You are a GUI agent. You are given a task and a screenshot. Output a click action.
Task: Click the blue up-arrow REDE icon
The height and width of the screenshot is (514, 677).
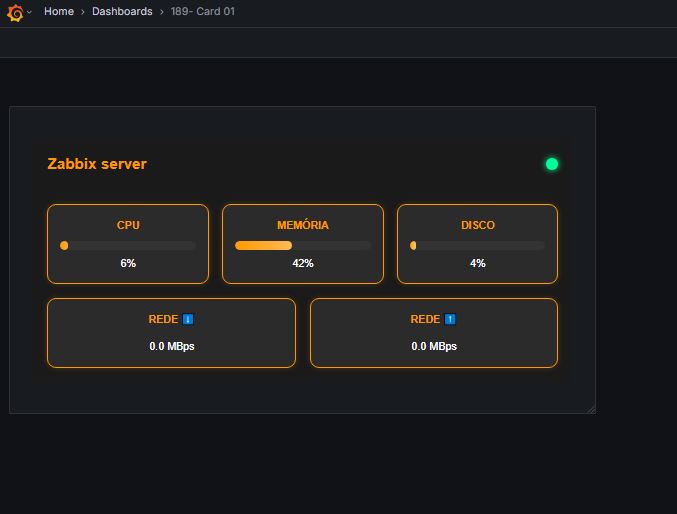pos(450,319)
